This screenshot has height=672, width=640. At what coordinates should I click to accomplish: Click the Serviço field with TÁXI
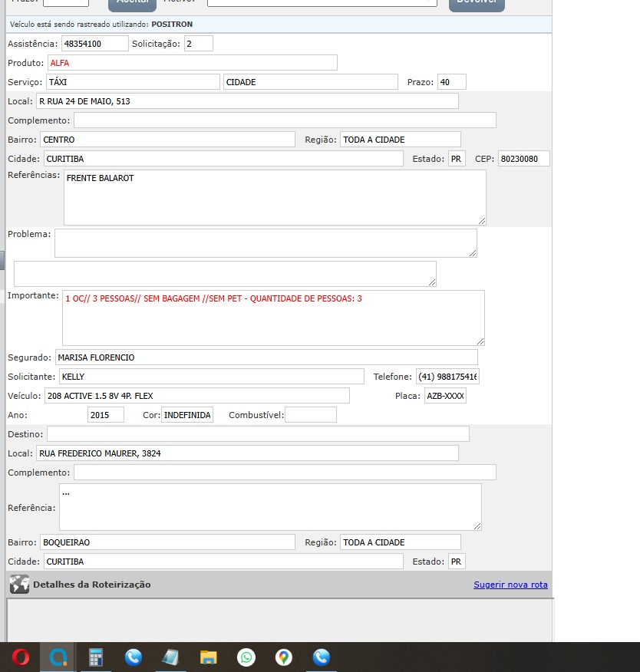coord(133,82)
